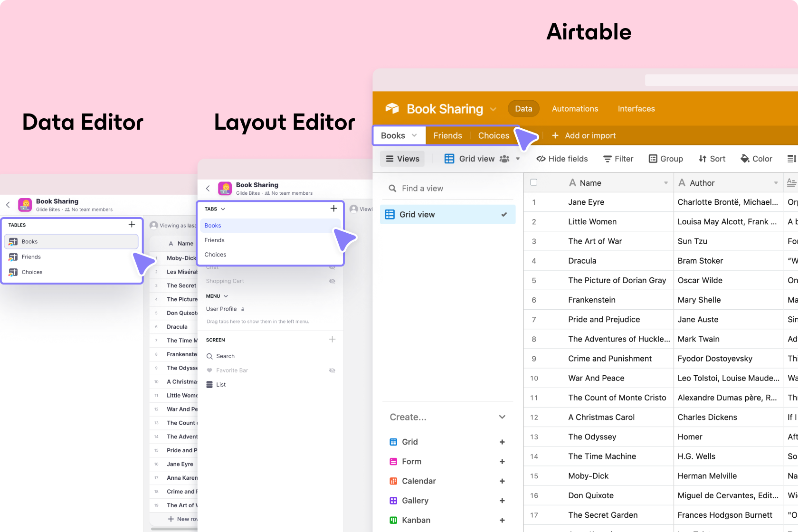Screen dimensions: 798x532
Task: Select the Kanban view icon
Action: [x=393, y=520]
